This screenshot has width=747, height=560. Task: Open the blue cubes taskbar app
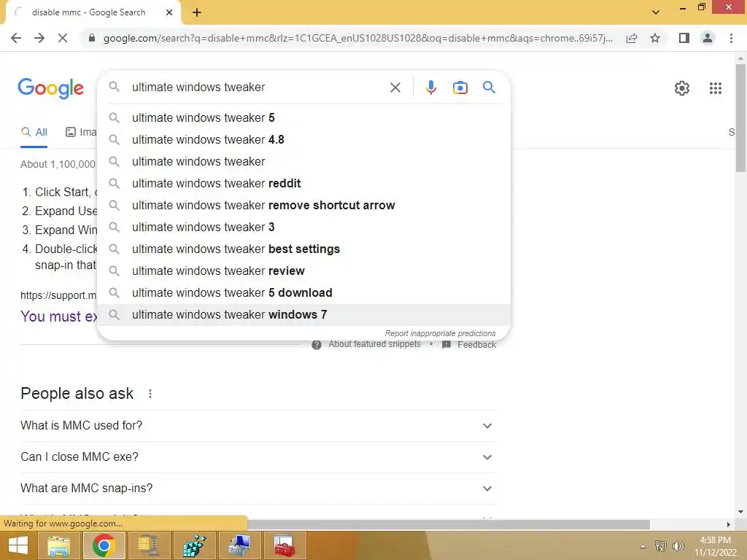(x=194, y=545)
